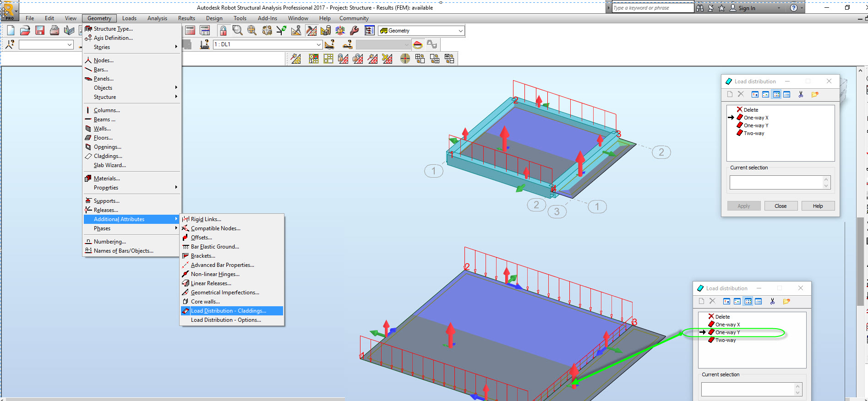This screenshot has height=401, width=868.
Task: Click the Save floppy disk icon
Action: pos(40,31)
